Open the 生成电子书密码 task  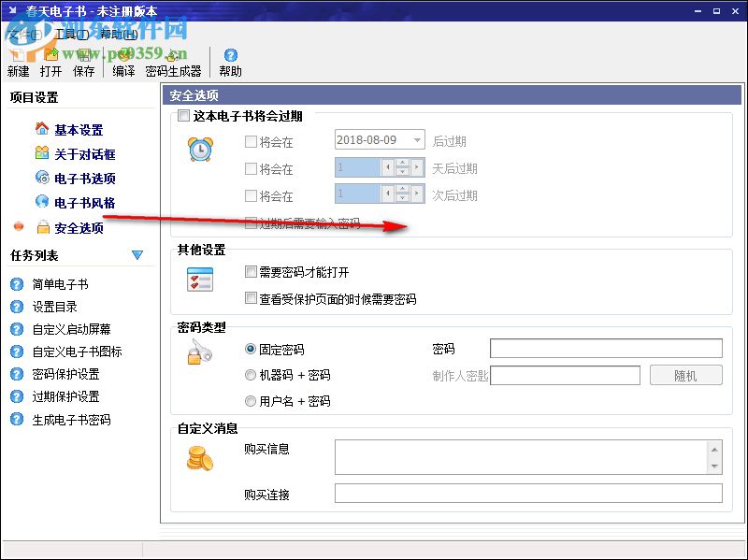[72, 419]
